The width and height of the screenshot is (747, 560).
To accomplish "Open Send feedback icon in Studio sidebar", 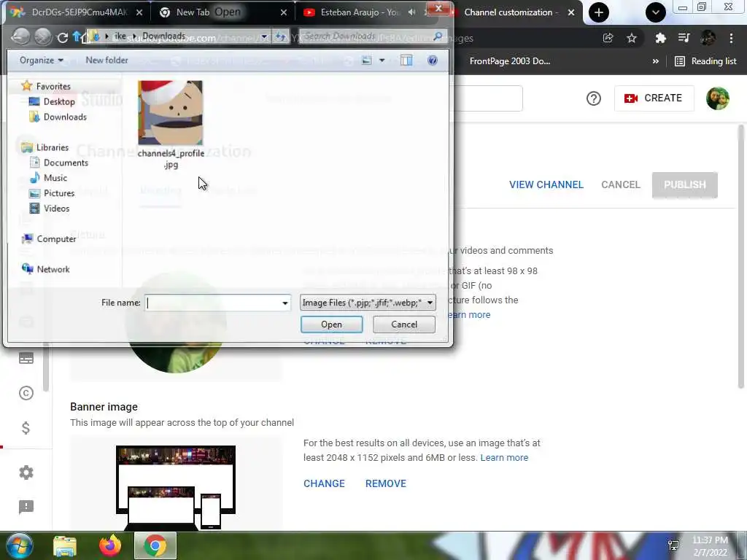I will [x=26, y=507].
